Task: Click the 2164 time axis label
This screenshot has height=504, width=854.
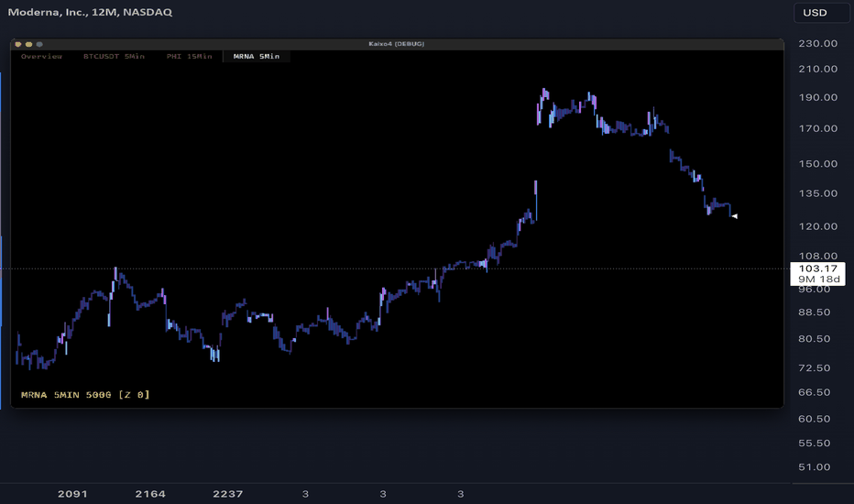Action: tap(150, 494)
